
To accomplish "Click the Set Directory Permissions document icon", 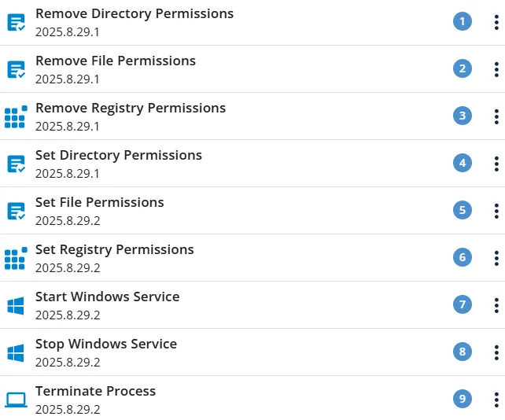I will (x=16, y=164).
